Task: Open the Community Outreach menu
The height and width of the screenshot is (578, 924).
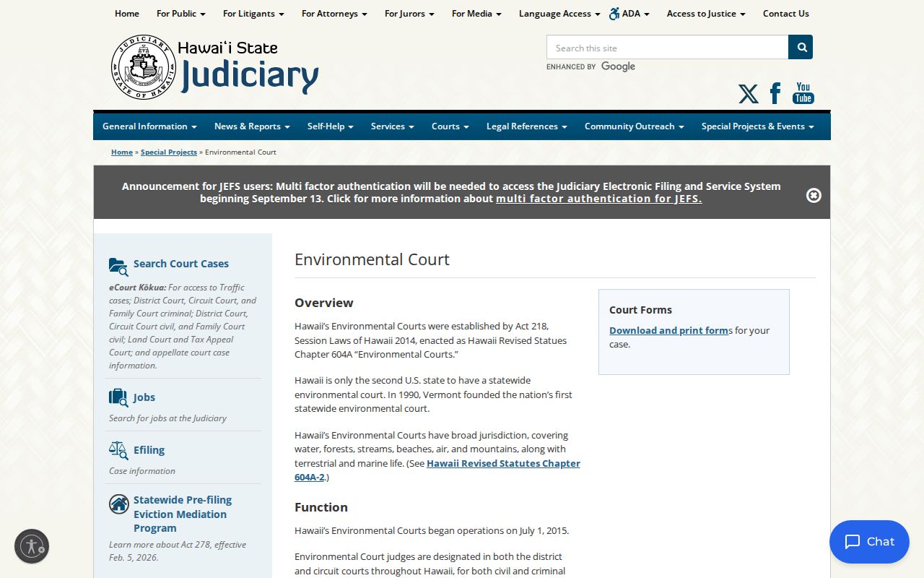Action: 635,126
